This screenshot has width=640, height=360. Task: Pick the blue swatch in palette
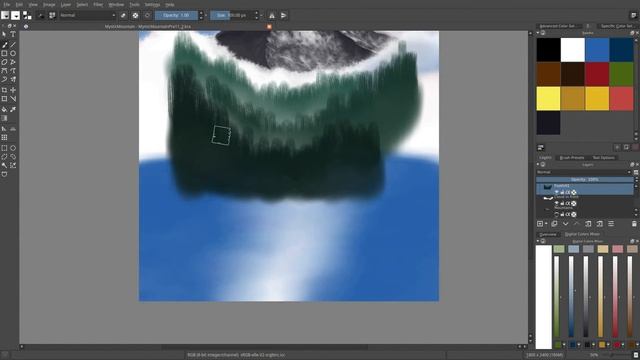[597, 50]
